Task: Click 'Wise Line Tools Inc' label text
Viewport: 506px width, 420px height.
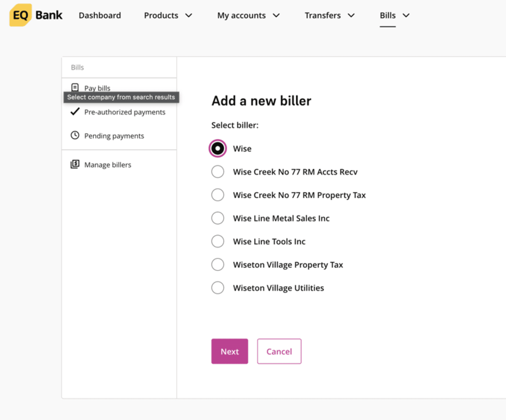Action: [x=269, y=241]
